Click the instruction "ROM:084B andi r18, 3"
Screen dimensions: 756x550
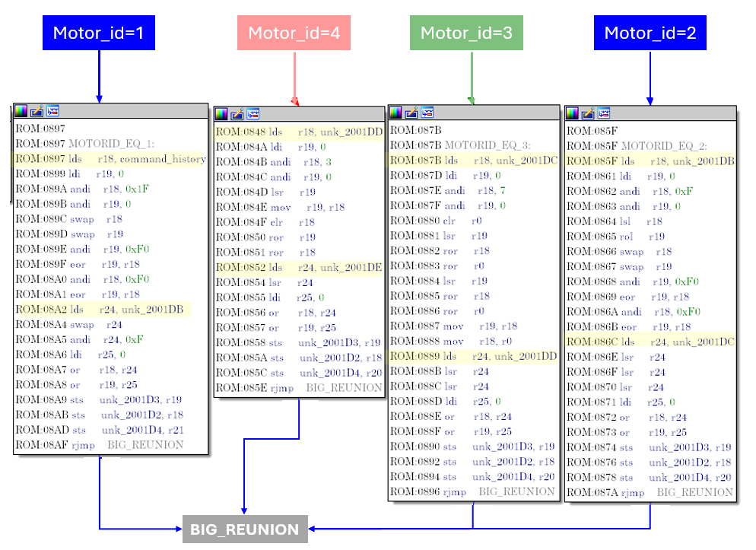coord(273,162)
